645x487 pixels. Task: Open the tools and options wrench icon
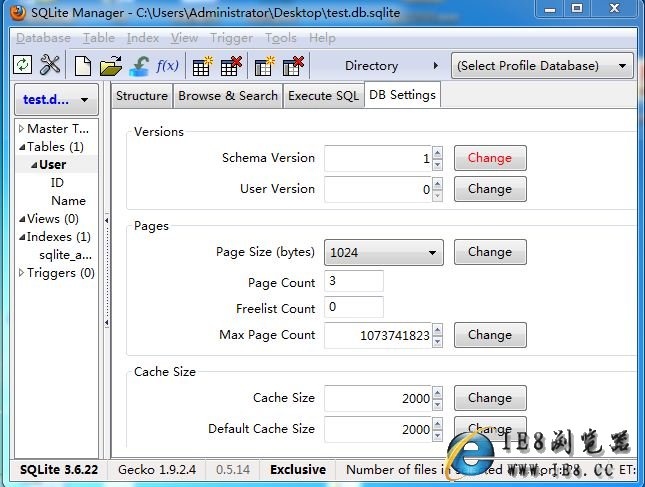click(x=50, y=65)
